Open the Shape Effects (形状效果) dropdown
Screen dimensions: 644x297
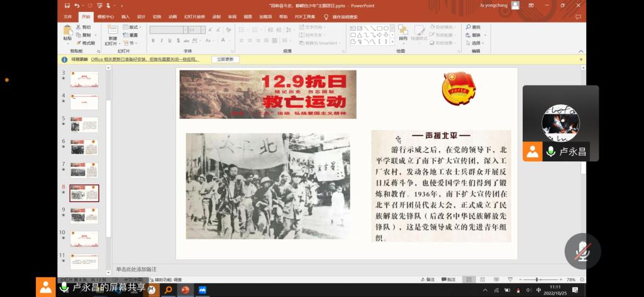tap(443, 43)
